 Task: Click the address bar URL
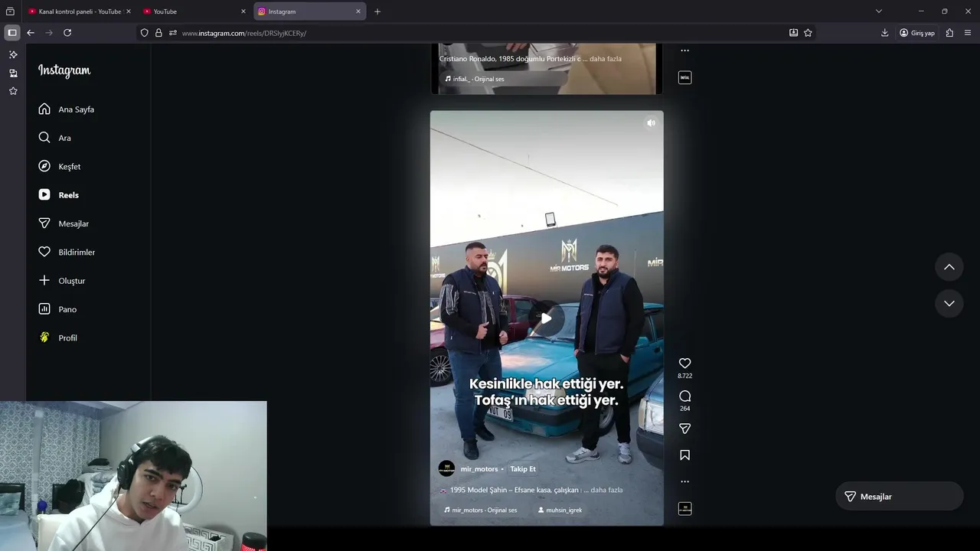click(244, 33)
